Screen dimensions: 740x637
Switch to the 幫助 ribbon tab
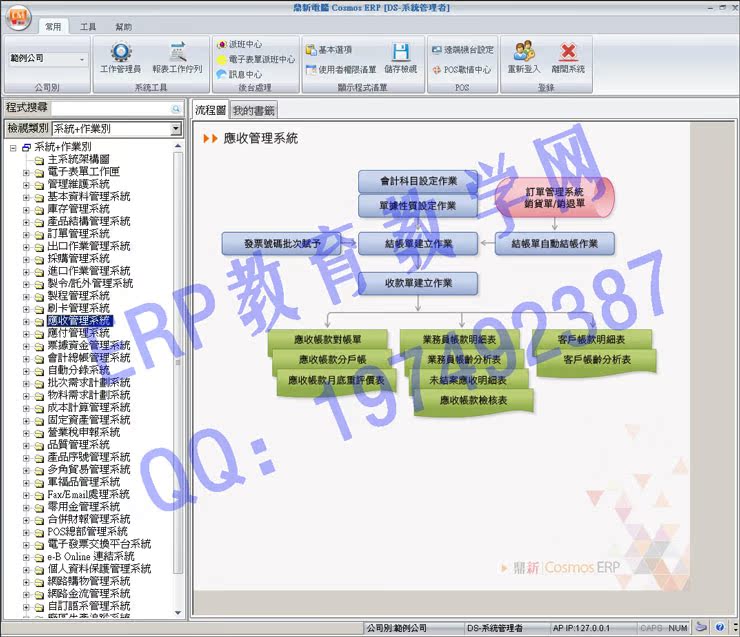click(x=123, y=27)
